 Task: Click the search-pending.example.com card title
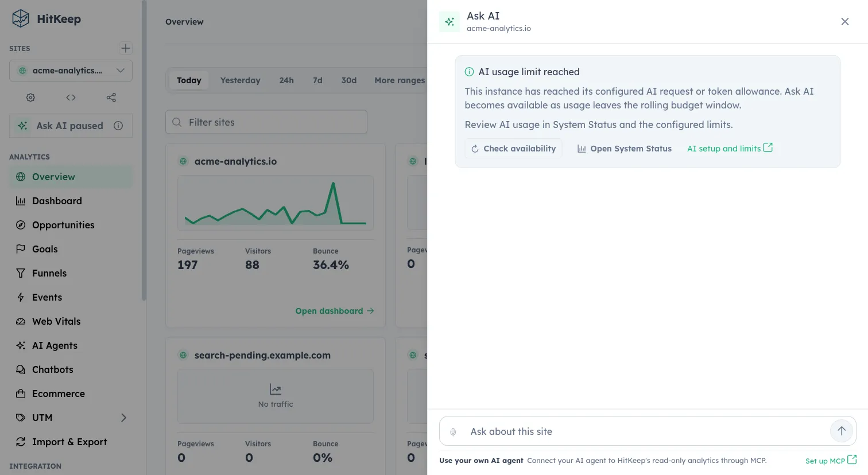coord(262,356)
